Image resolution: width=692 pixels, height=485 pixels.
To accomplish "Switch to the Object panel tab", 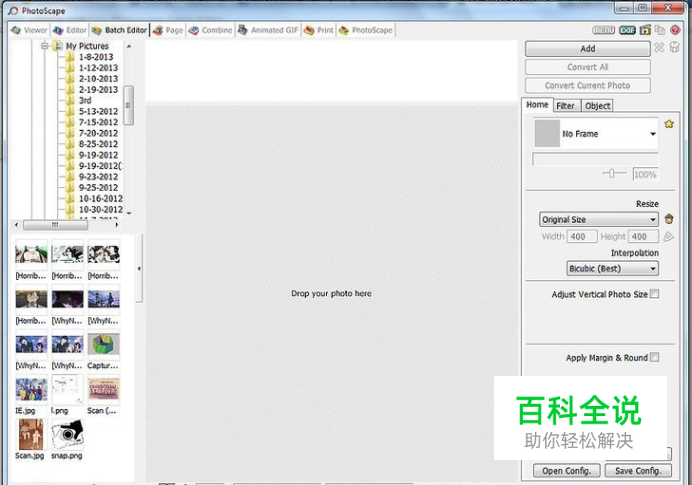I will pyautogui.click(x=597, y=105).
